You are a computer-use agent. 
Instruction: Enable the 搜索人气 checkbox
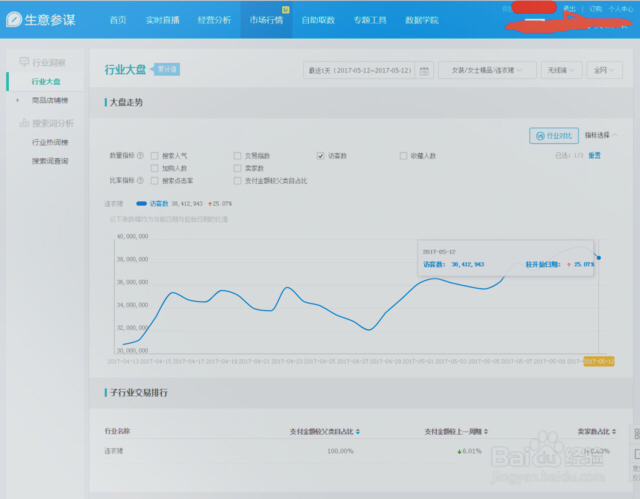pyautogui.click(x=155, y=156)
